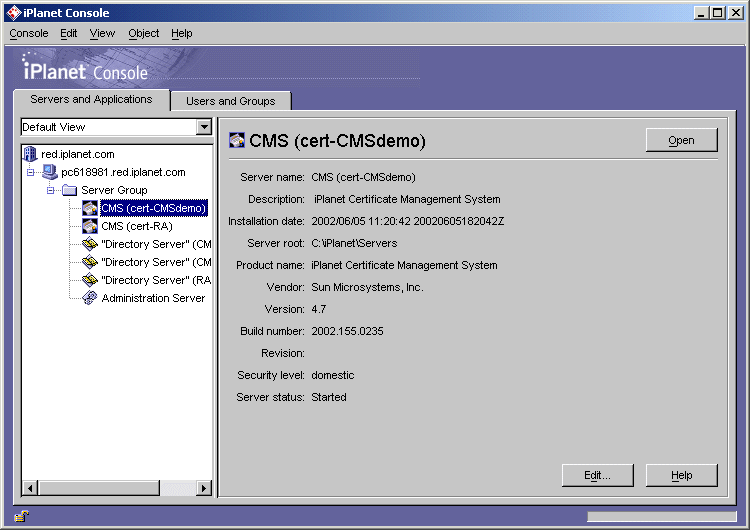
Task: Click the horizontal scrollbar thumb in tree
Action: (99, 488)
